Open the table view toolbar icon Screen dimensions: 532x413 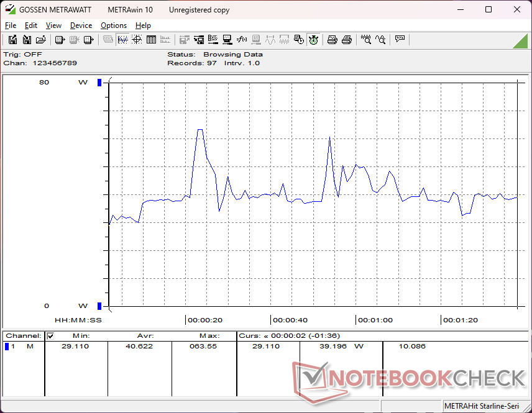[151, 40]
